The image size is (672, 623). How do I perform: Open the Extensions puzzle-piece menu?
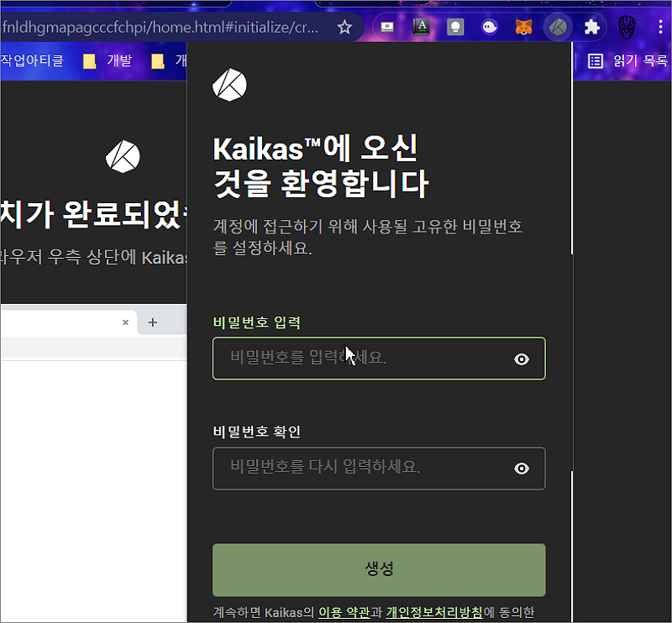click(592, 27)
